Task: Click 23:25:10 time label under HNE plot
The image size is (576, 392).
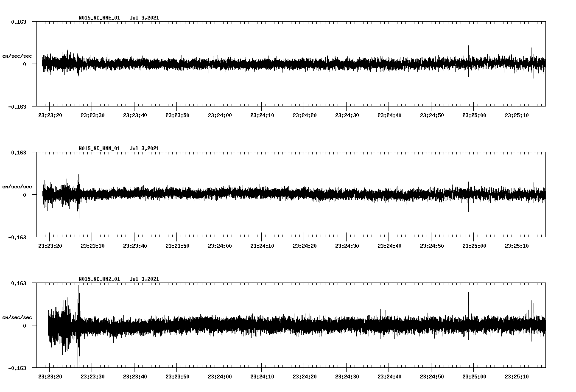Action: click(517, 115)
